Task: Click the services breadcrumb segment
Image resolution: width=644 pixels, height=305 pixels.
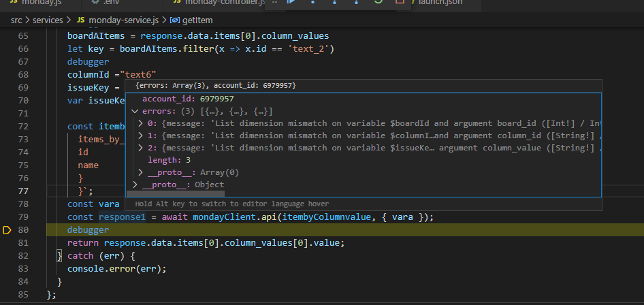Action: (48, 20)
